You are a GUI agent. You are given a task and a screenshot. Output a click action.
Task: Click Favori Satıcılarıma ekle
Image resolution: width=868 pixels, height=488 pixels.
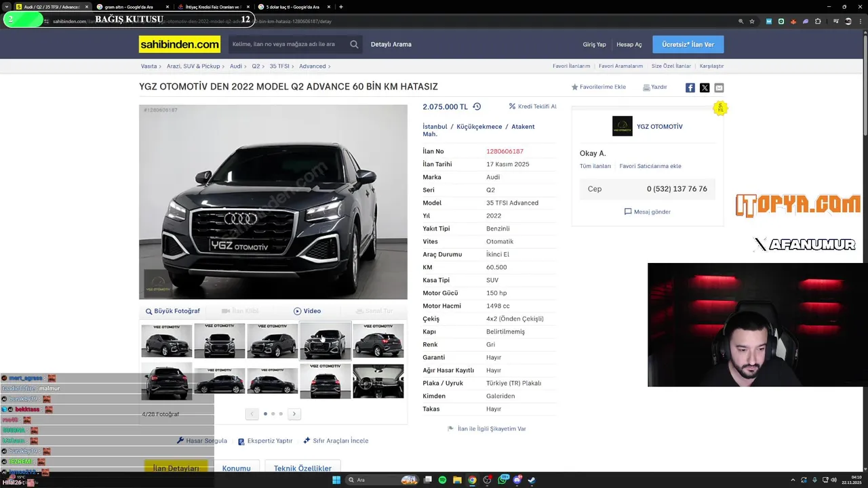pyautogui.click(x=650, y=166)
